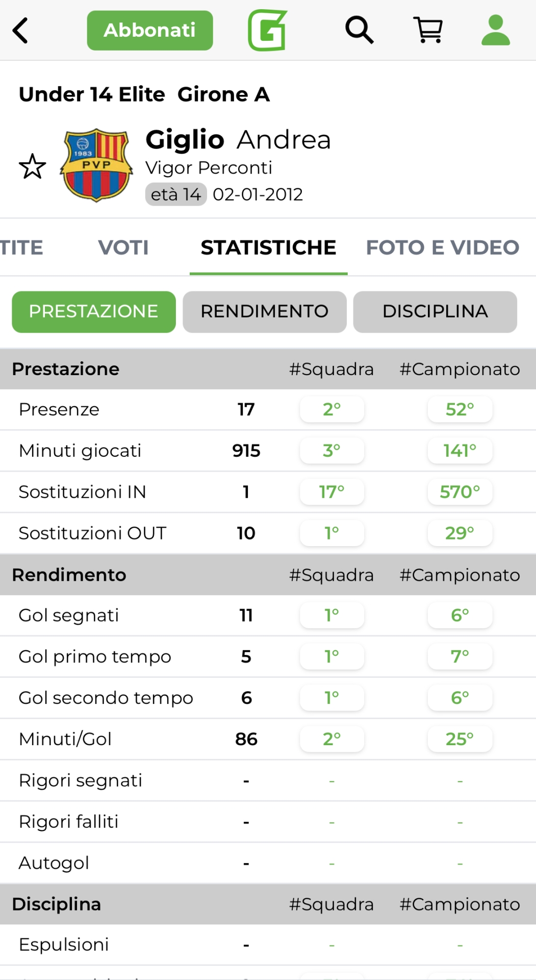Open the FOTO E VIDEO tab
Image resolution: width=536 pixels, height=980 pixels.
point(443,248)
